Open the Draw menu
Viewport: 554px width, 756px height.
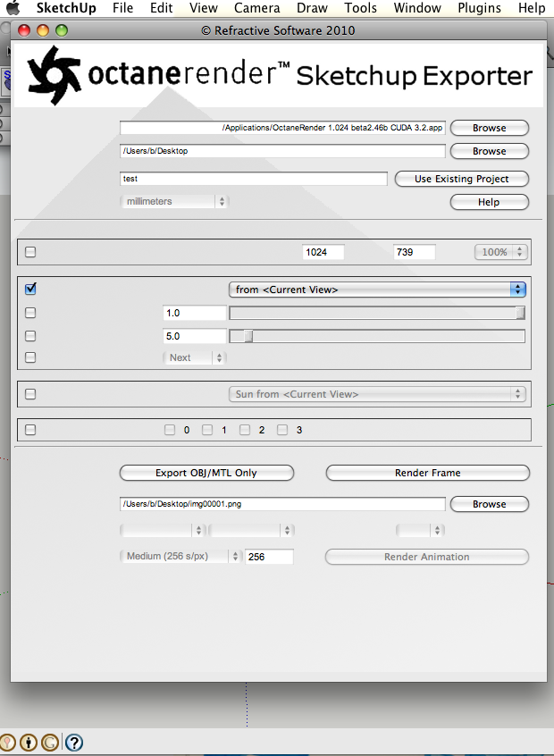312,8
